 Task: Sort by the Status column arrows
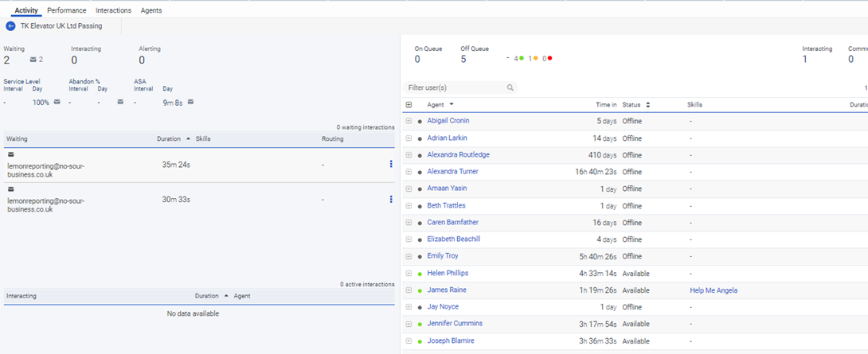[647, 105]
